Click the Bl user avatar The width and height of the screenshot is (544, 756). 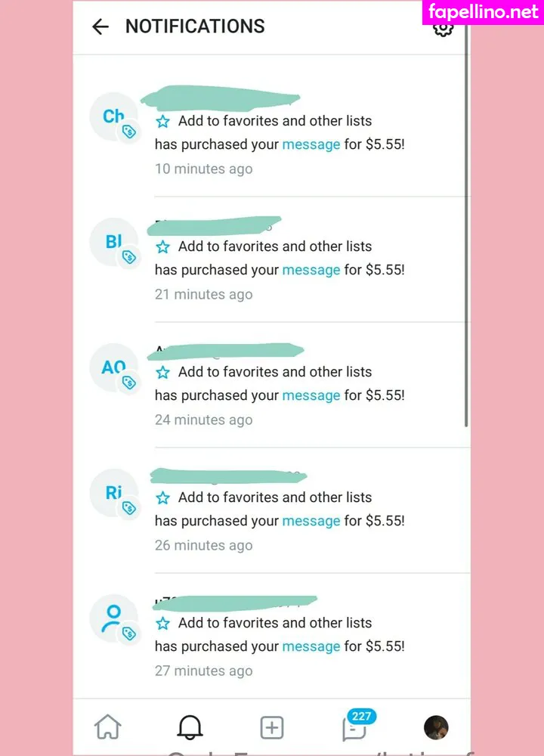click(x=113, y=242)
